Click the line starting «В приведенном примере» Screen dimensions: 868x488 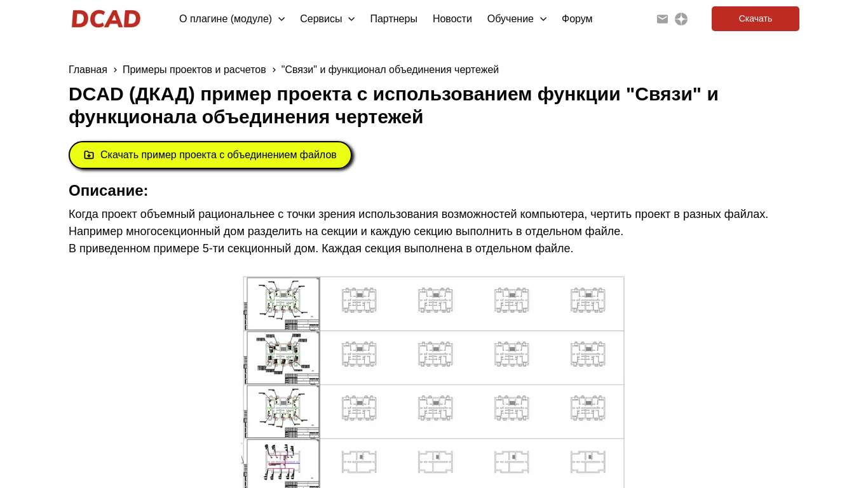pos(321,248)
